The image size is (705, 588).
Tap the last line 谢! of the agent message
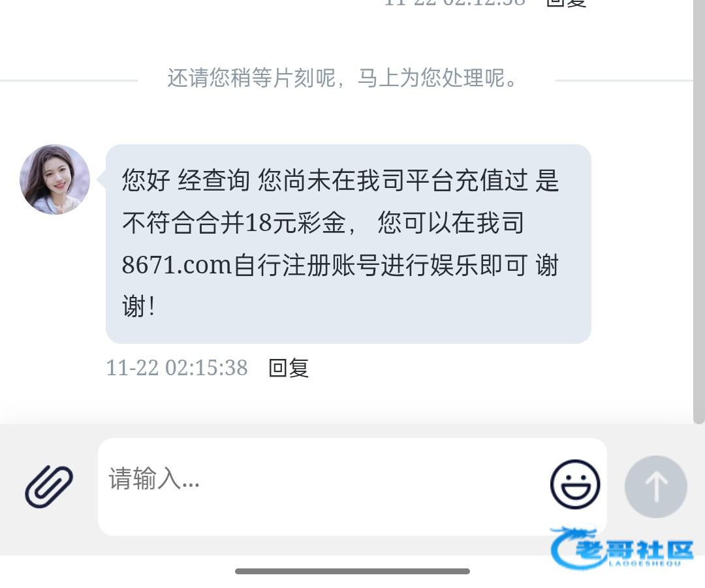(x=139, y=307)
